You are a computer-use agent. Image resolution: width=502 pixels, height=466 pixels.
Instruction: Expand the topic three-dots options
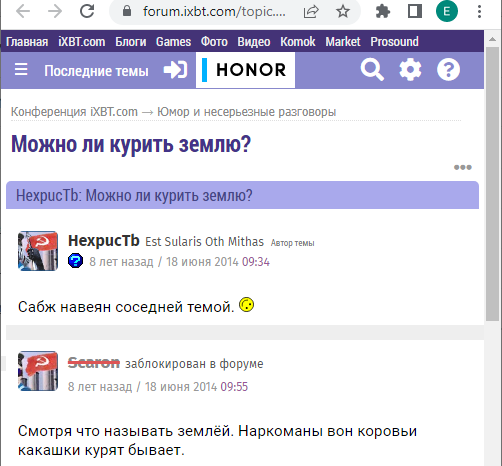[x=463, y=167]
